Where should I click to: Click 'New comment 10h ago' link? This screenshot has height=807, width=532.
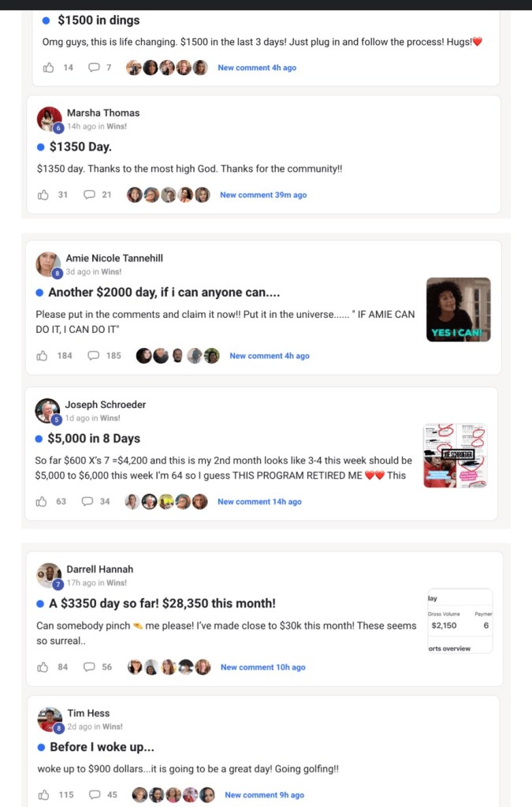click(x=262, y=667)
